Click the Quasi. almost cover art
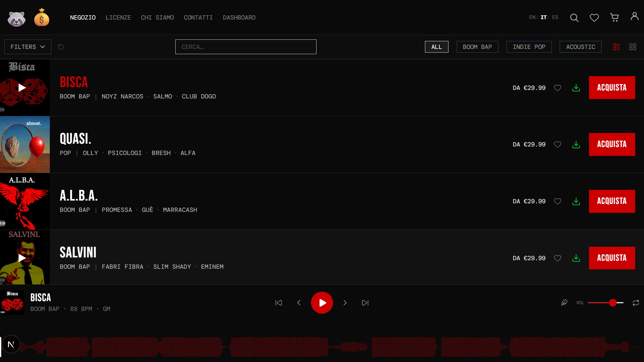644x362 pixels. [25, 144]
